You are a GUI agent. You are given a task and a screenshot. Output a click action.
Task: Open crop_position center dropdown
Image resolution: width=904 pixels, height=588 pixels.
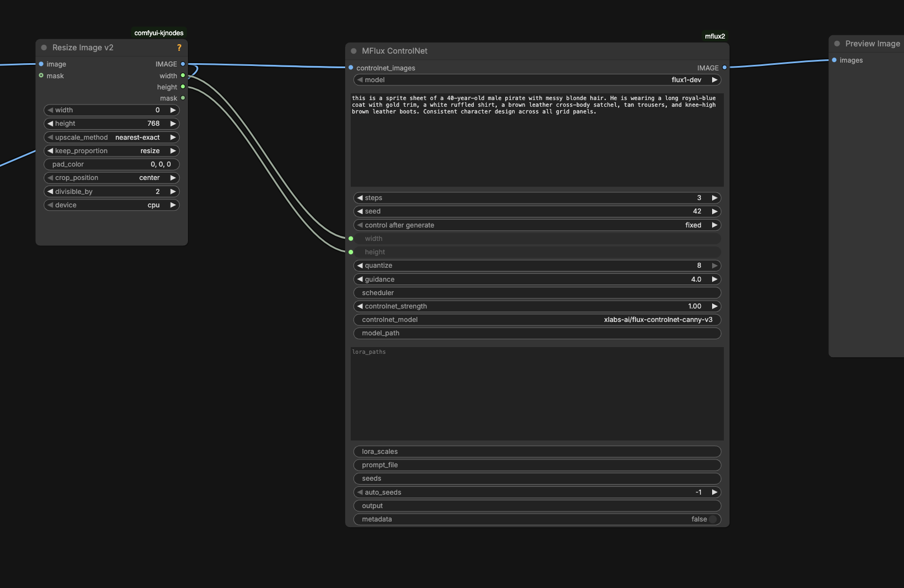pyautogui.click(x=111, y=178)
